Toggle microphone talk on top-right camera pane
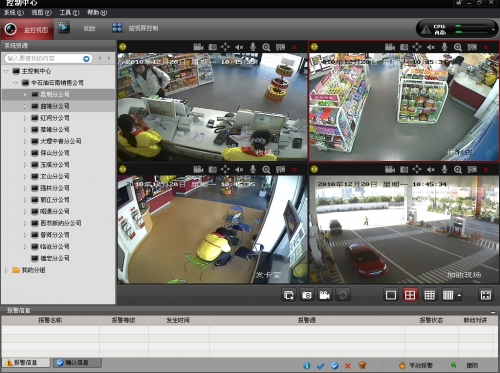This screenshot has height=373, width=500. [x=444, y=47]
